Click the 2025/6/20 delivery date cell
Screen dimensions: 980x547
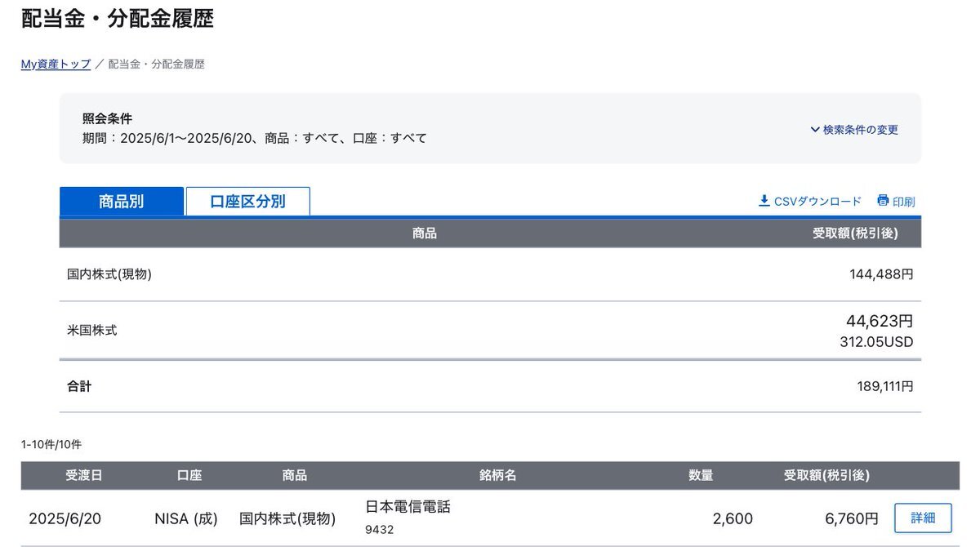[65, 518]
